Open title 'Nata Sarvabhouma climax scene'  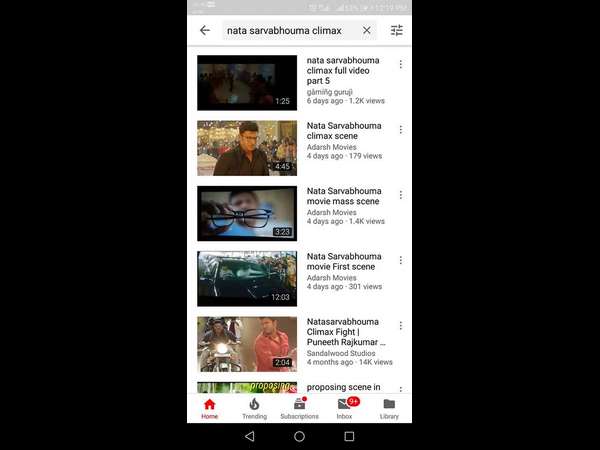click(x=344, y=131)
